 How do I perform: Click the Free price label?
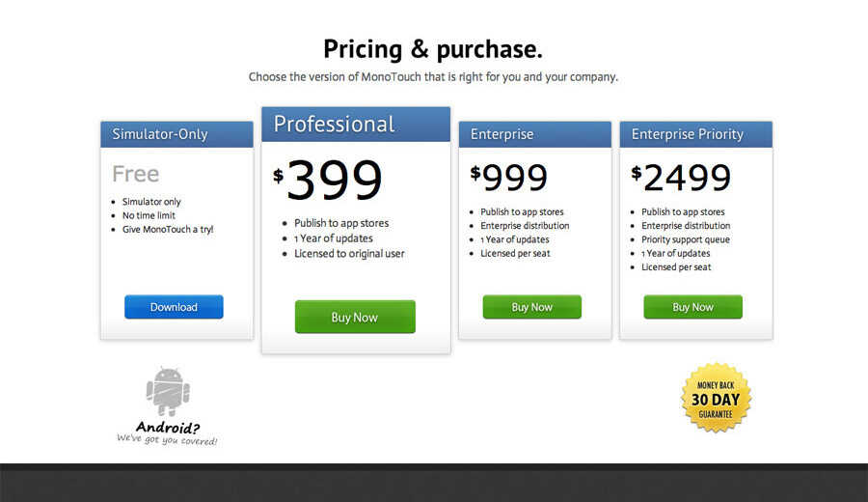[x=136, y=174]
